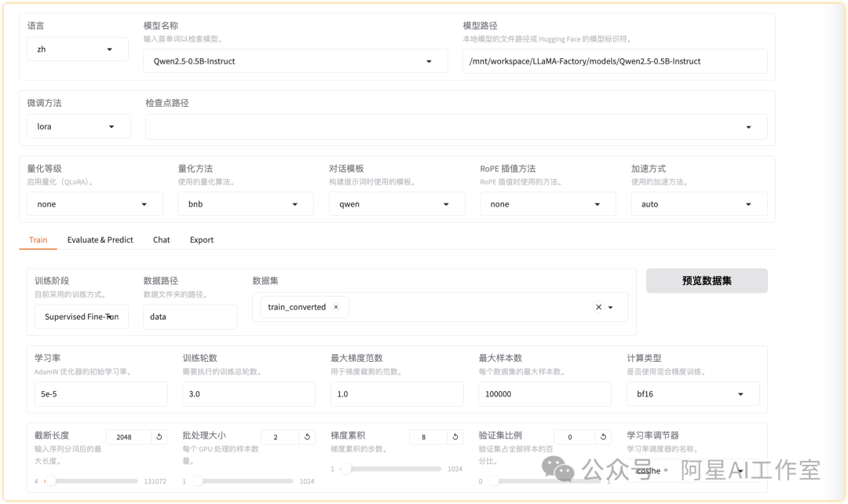The width and height of the screenshot is (848, 504).
Task: Open the 微调方法 dropdown showing lora
Action: (79, 126)
